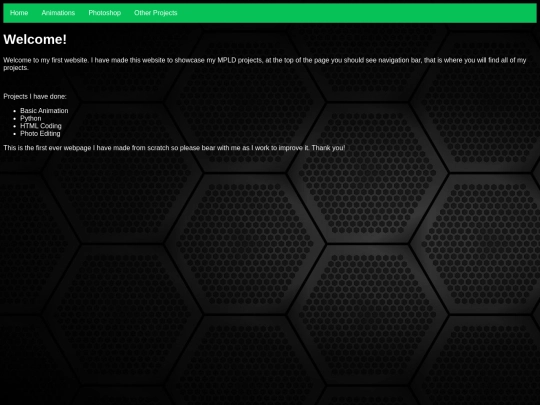Click the Python list item
540x405 pixels.
click(31, 118)
